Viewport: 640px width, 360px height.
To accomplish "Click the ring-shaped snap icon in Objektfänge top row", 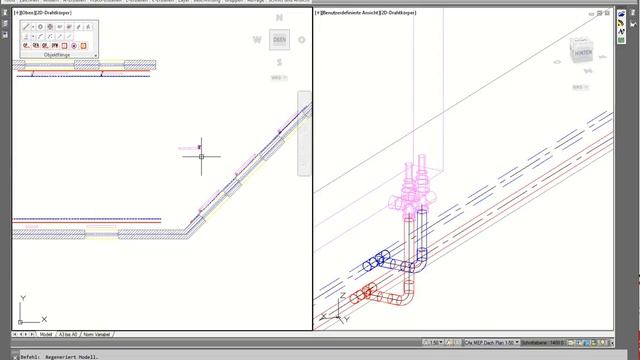I will click(40, 27).
